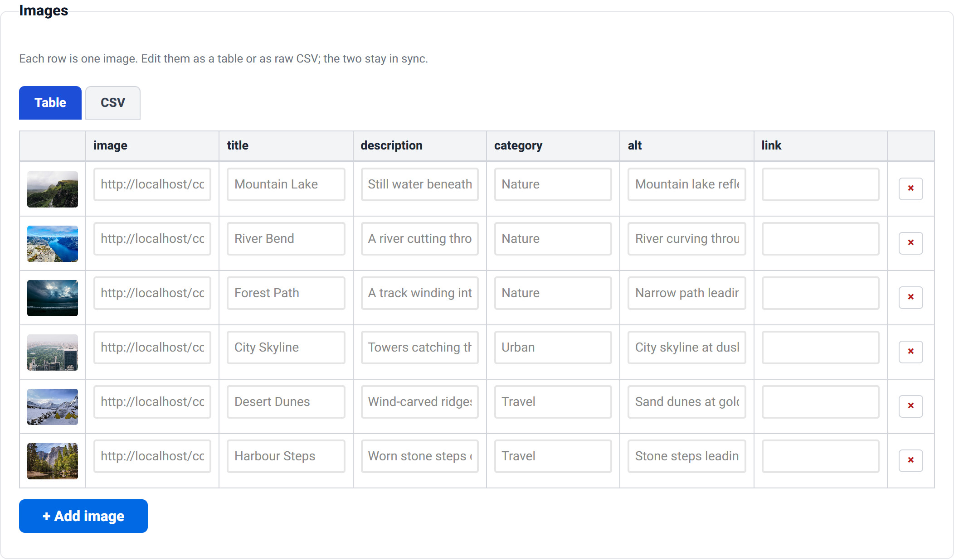The height and width of the screenshot is (560, 954).
Task: Remove the Harbour Steps row
Action: tap(910, 460)
